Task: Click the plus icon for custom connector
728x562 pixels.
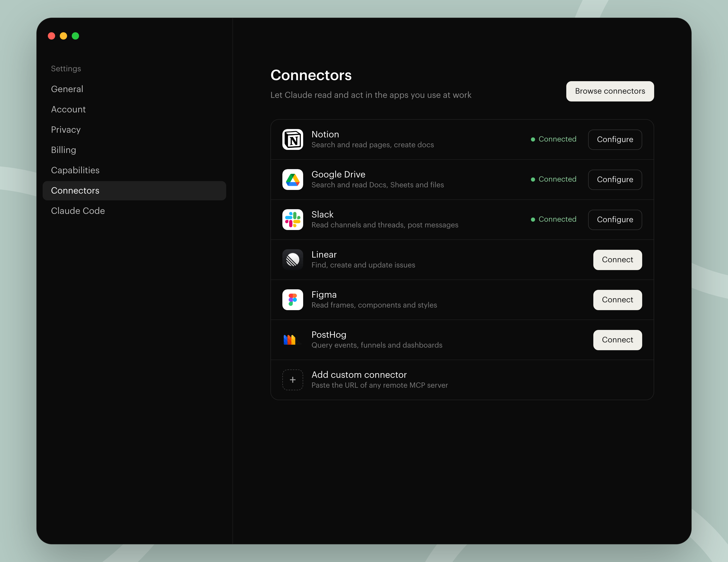Action: (292, 380)
